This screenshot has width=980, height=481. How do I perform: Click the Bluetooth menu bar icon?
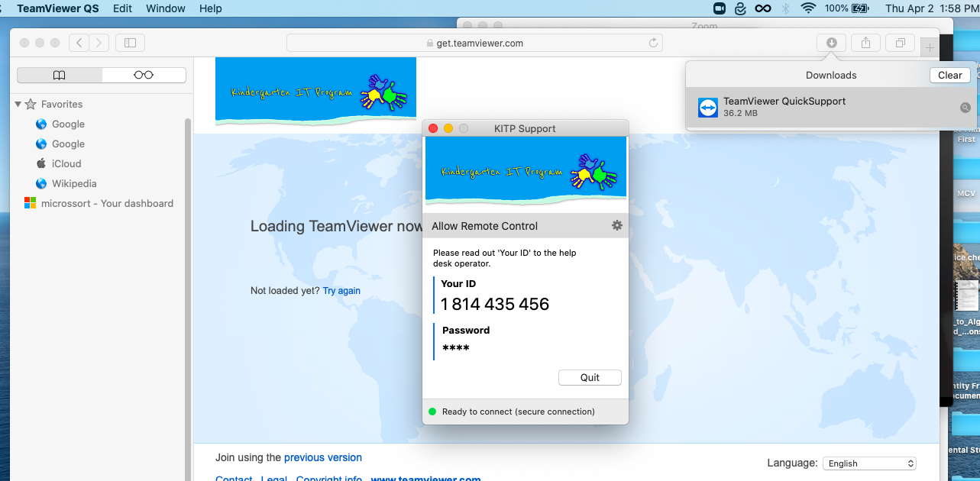[x=785, y=8]
